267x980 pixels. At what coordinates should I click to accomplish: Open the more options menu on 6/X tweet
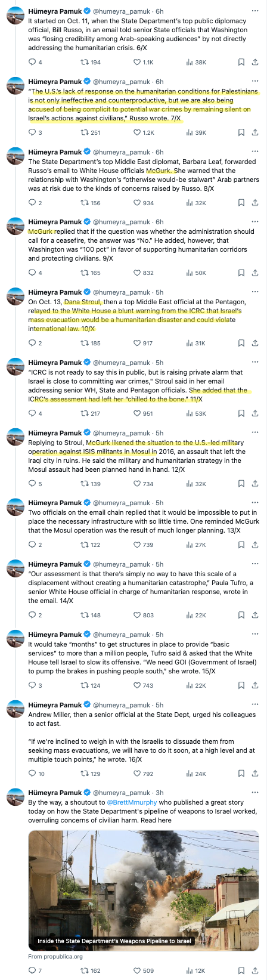(255, 11)
